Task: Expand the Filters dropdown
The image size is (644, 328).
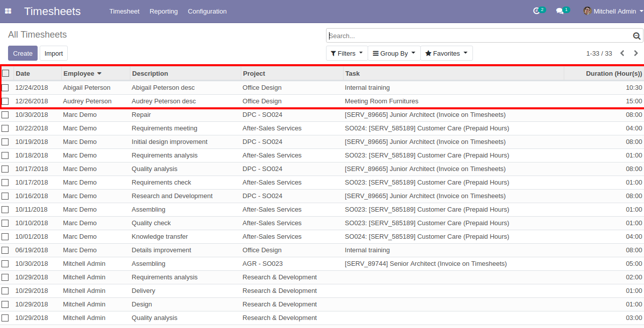Action: coord(347,53)
